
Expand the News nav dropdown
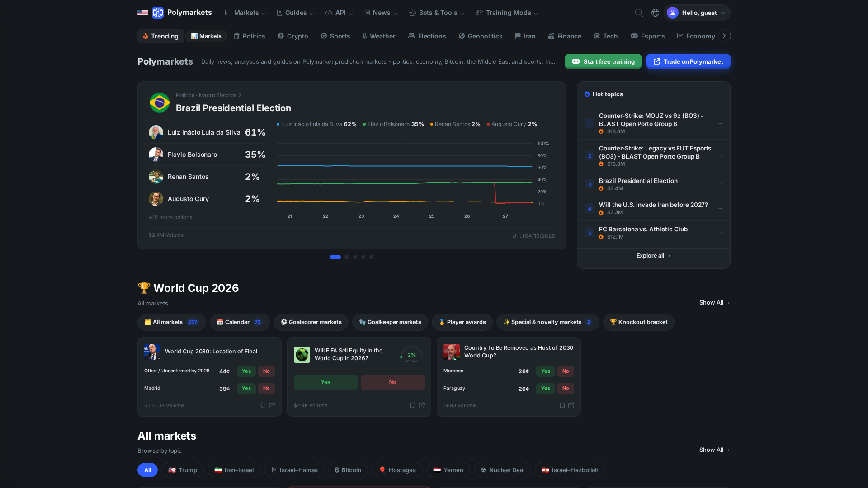tap(381, 13)
